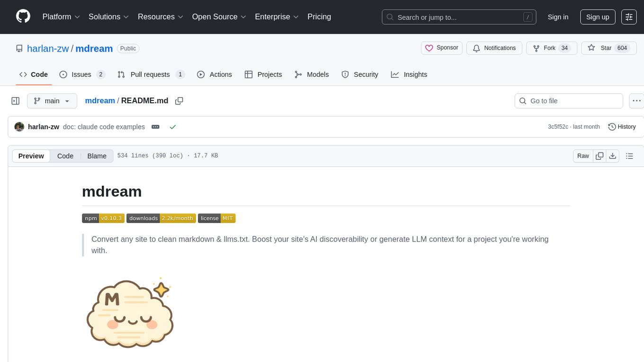Open commit doc: claude code examples
The image size is (644, 362).
pos(104,127)
